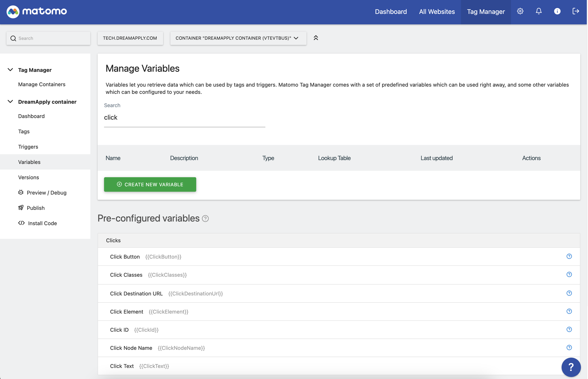Open administration settings gear icon
The image size is (588, 379).
pyautogui.click(x=520, y=11)
